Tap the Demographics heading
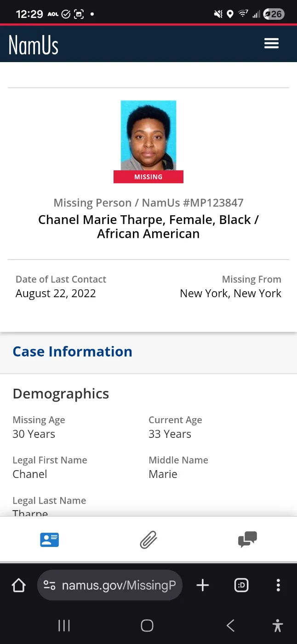Image resolution: width=297 pixels, height=644 pixels. point(61,394)
